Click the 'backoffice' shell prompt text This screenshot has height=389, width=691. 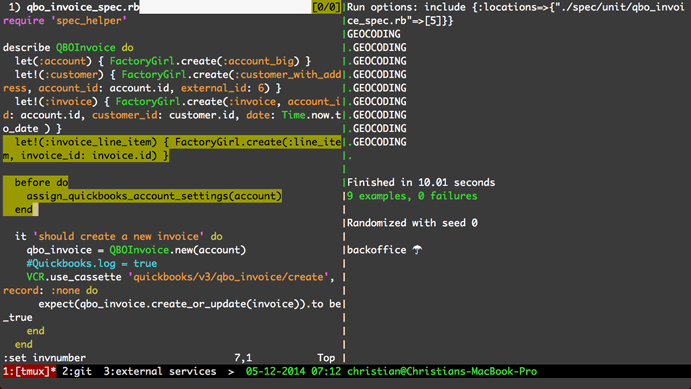pos(376,250)
